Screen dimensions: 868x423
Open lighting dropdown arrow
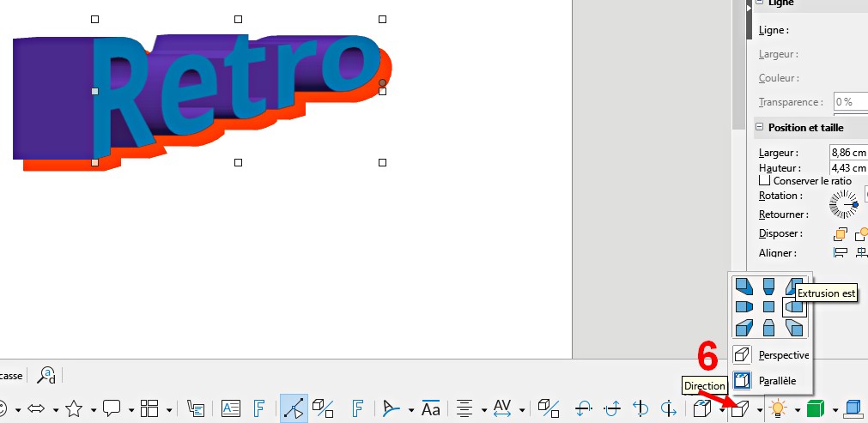pos(798,410)
